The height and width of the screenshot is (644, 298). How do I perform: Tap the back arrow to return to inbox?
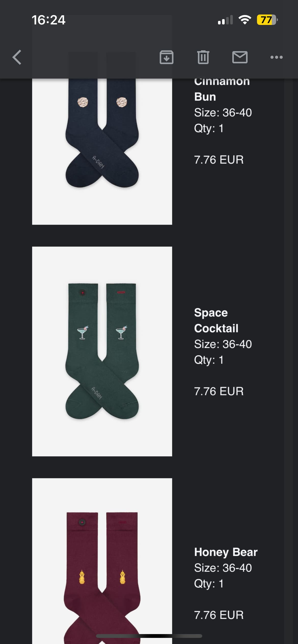pos(17,57)
